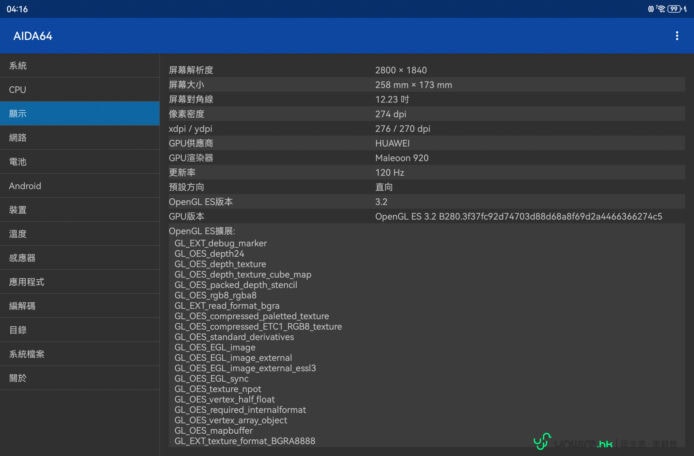The width and height of the screenshot is (694, 456).
Task: Select the OpenGL ES 3.2 B280 version string
Action: 519,216
